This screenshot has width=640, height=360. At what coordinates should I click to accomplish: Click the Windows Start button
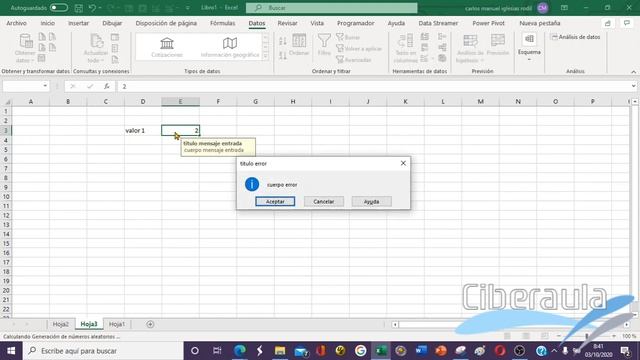tap(11, 351)
